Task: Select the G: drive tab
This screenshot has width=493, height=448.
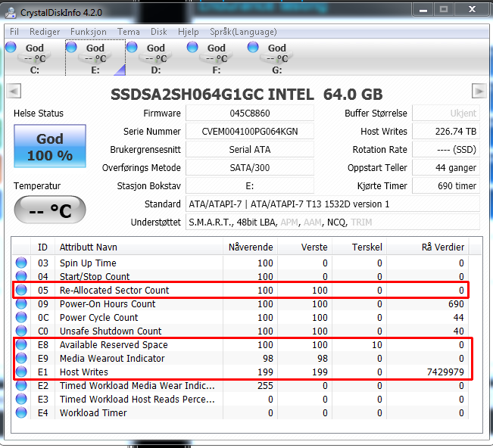Action: coord(276,58)
